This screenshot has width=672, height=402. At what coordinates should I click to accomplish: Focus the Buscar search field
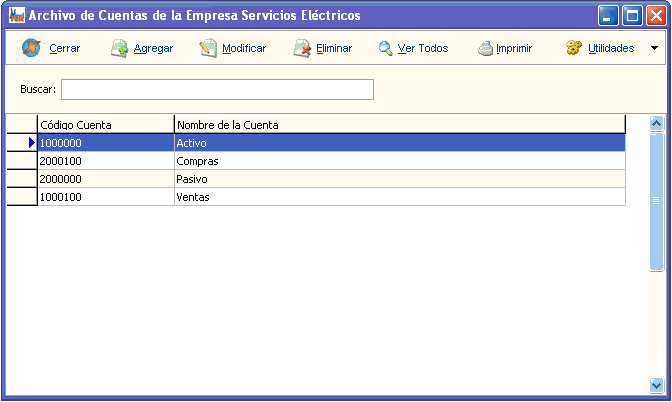pos(217,90)
